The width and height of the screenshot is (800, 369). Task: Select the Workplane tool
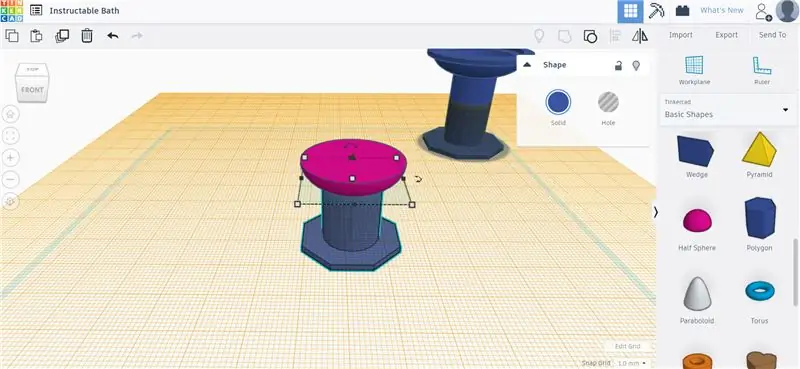pyautogui.click(x=694, y=70)
